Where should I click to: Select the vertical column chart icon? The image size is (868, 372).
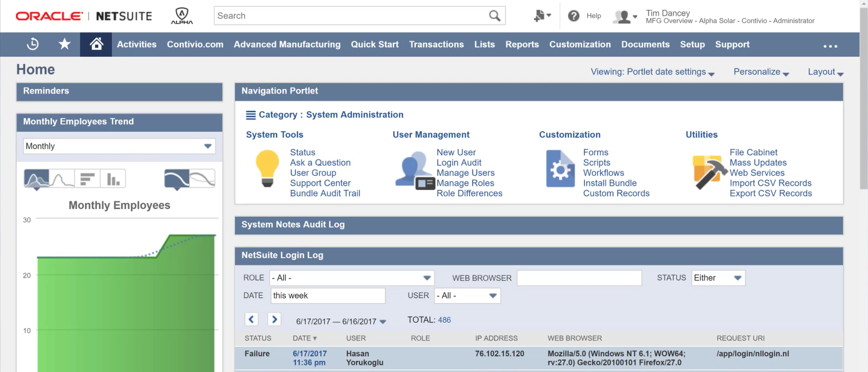pyautogui.click(x=113, y=178)
